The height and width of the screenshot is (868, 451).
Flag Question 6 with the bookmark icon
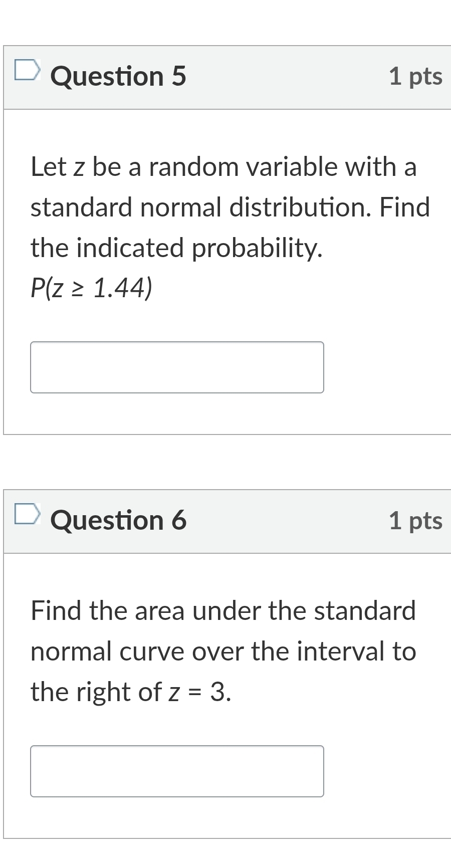click(26, 514)
